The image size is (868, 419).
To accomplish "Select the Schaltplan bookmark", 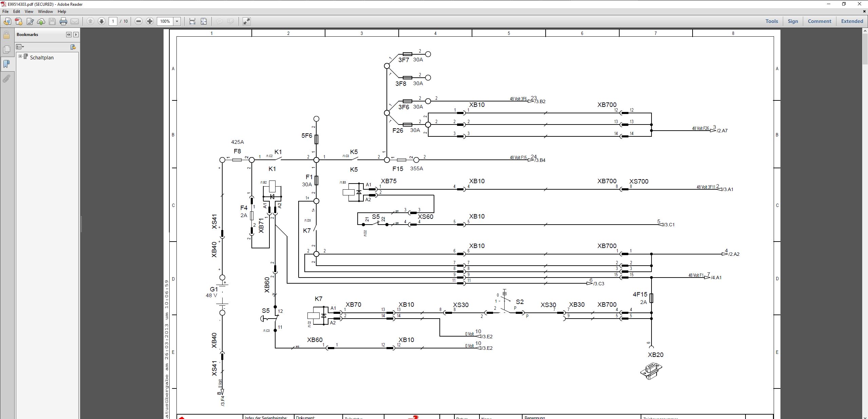I will pyautogui.click(x=42, y=58).
